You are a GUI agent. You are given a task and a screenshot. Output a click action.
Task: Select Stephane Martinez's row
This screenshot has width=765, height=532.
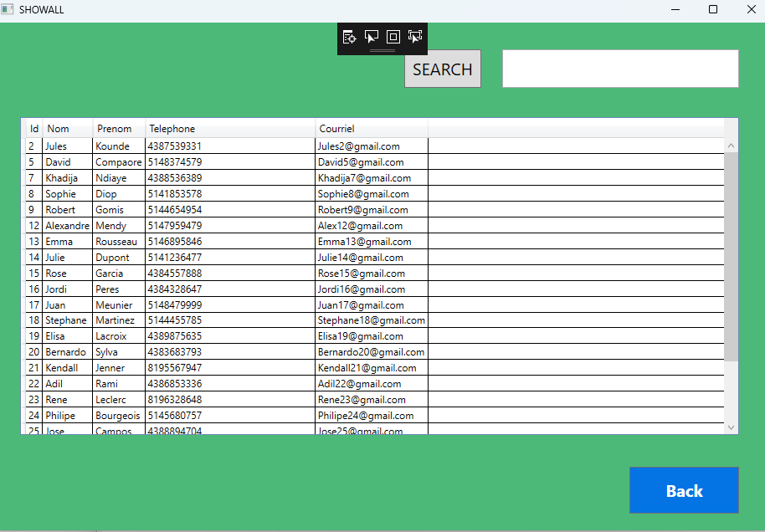pos(167,320)
